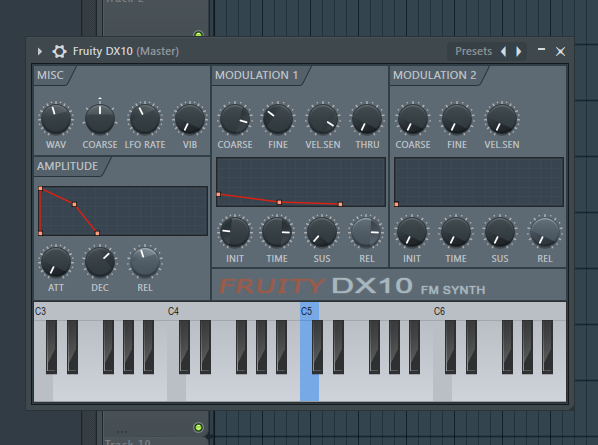Viewport: 598px width, 445px height.
Task: Play the C4 piano key
Action: point(176,387)
